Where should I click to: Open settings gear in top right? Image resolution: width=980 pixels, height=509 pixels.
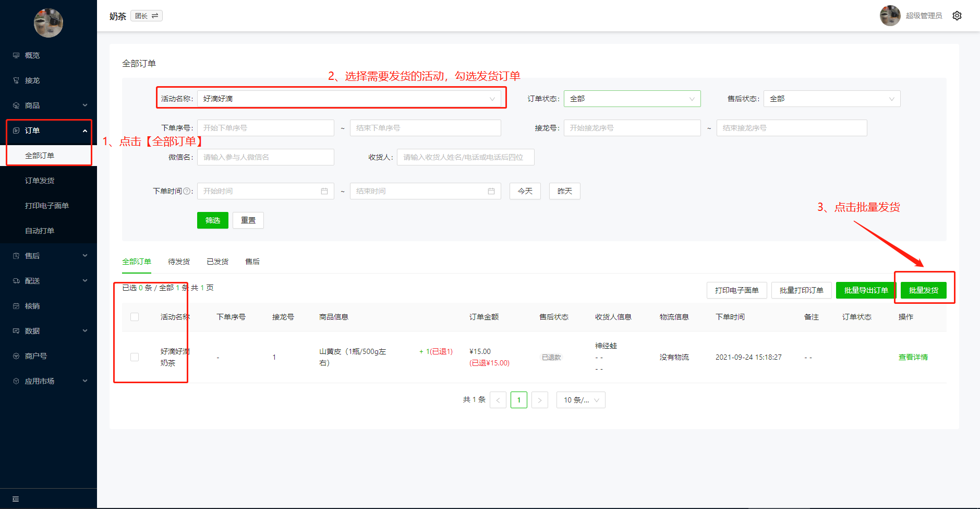[957, 16]
